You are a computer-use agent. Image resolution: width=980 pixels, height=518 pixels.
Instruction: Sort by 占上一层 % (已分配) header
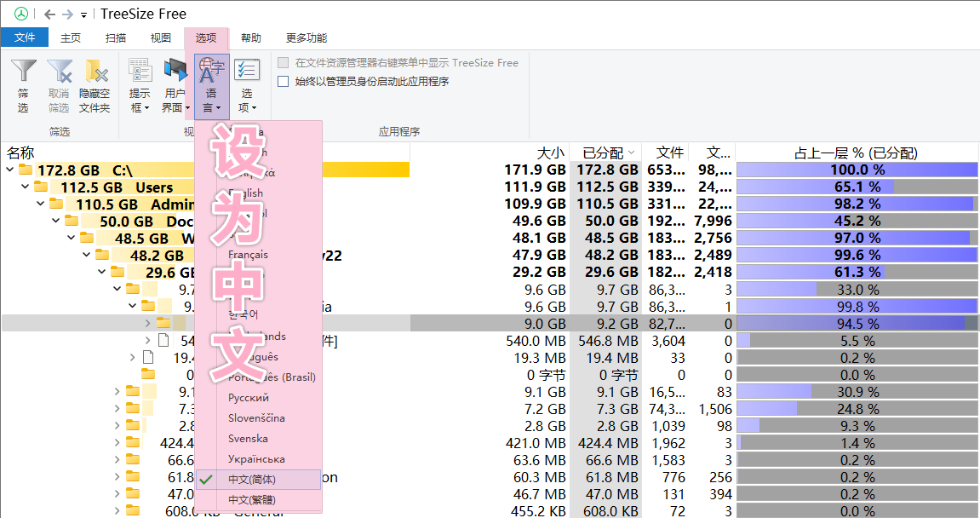[x=857, y=153]
